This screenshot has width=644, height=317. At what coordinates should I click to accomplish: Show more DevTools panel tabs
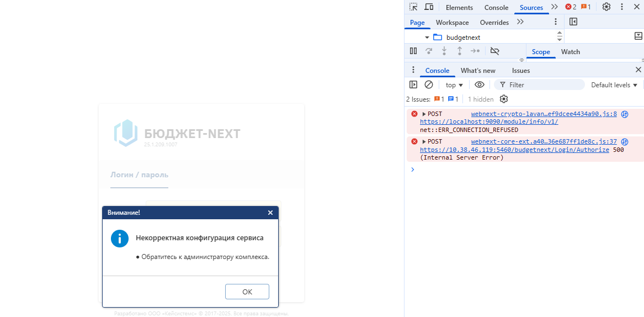(x=555, y=7)
